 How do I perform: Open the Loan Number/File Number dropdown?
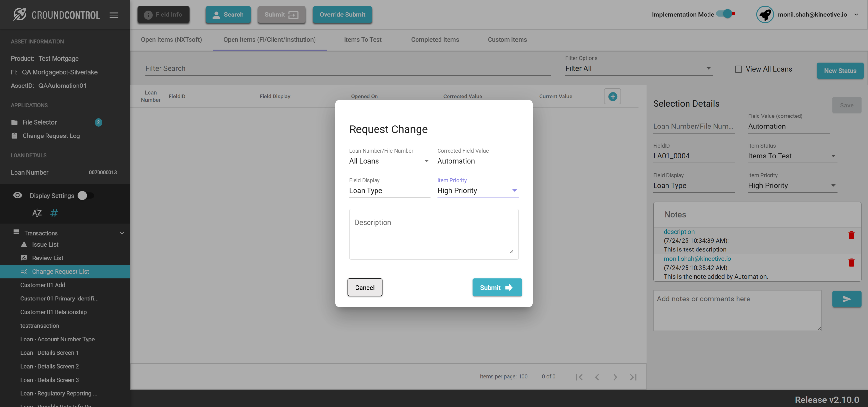coord(389,161)
